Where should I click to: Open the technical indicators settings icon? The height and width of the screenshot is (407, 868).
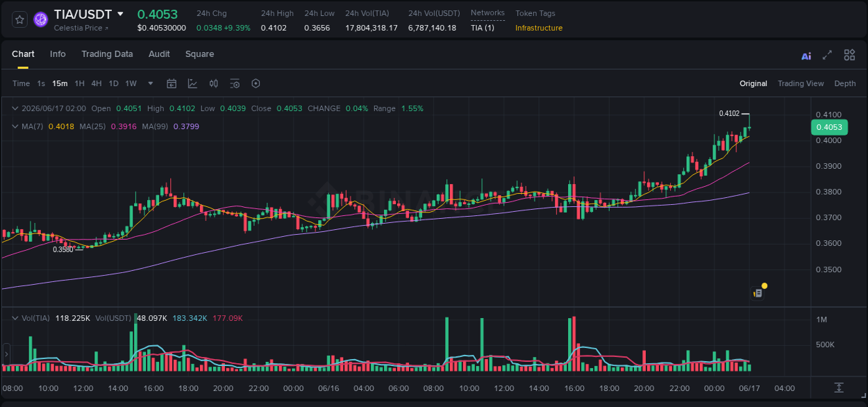click(x=235, y=83)
